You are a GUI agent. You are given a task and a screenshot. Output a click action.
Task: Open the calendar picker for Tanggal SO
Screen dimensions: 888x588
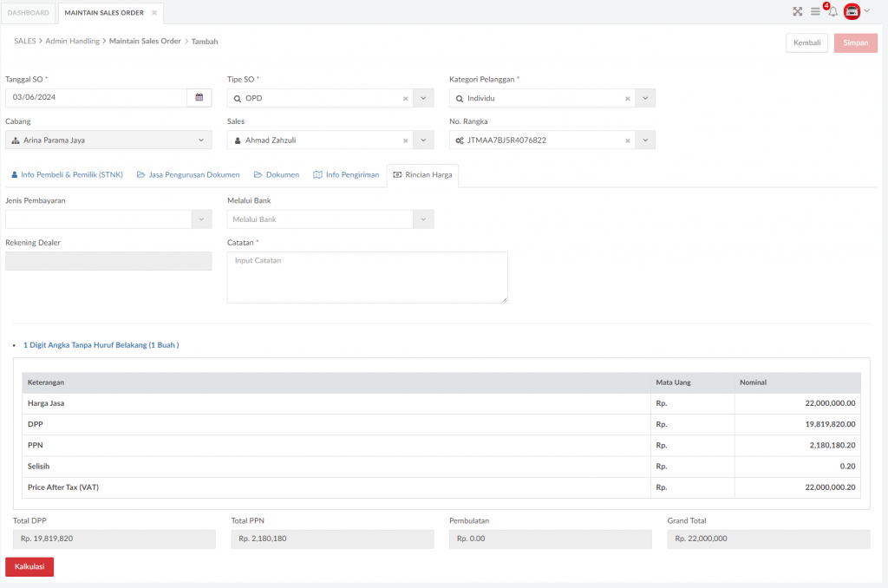pyautogui.click(x=199, y=97)
